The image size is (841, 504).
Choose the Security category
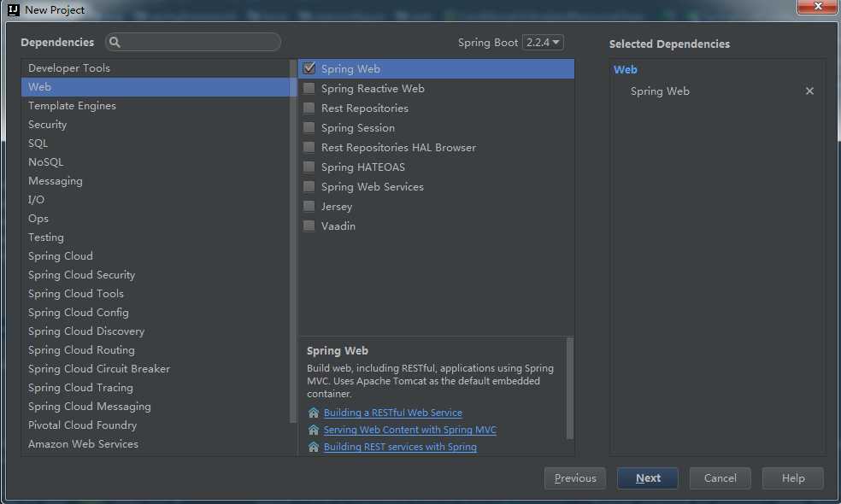click(156, 125)
